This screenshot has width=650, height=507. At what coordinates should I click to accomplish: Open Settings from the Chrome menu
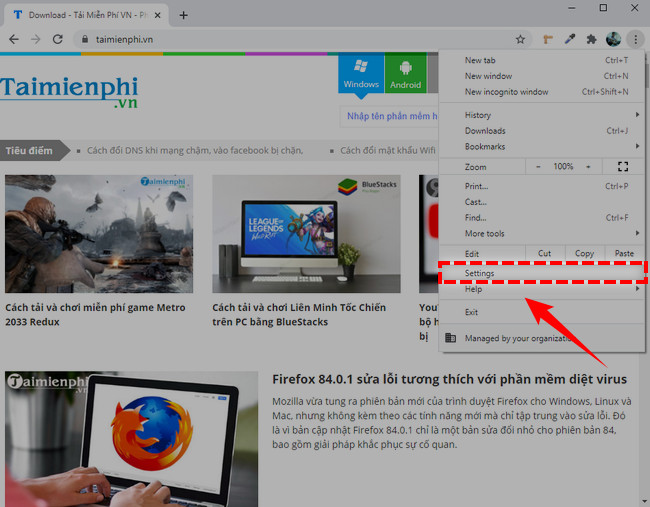[542, 273]
